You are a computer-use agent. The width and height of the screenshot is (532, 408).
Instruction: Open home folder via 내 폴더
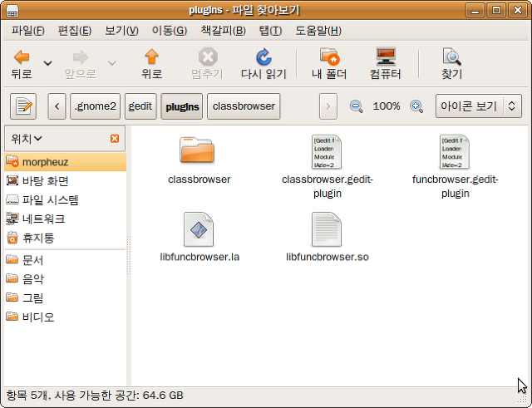[329, 64]
